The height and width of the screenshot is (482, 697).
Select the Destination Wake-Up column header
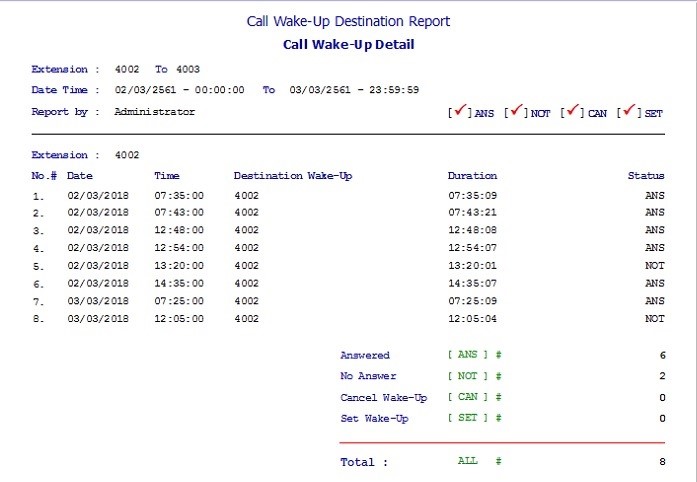[x=292, y=176]
